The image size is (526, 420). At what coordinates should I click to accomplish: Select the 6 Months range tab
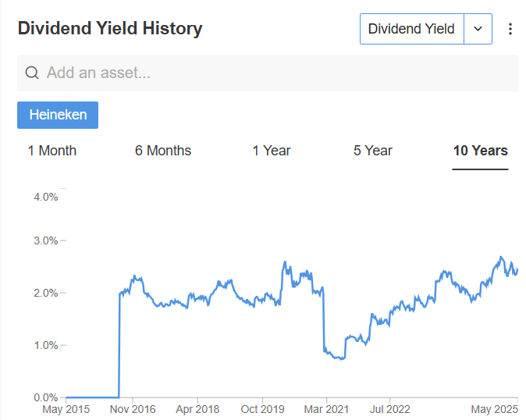tap(163, 151)
